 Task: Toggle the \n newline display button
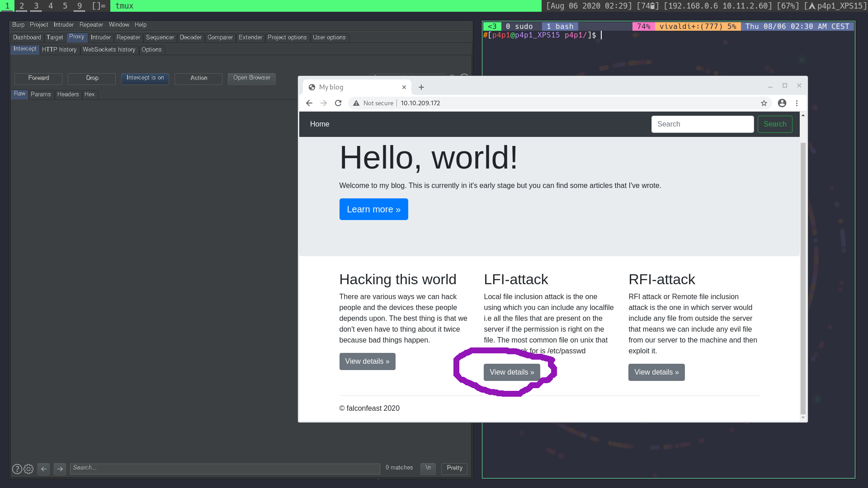tap(428, 468)
